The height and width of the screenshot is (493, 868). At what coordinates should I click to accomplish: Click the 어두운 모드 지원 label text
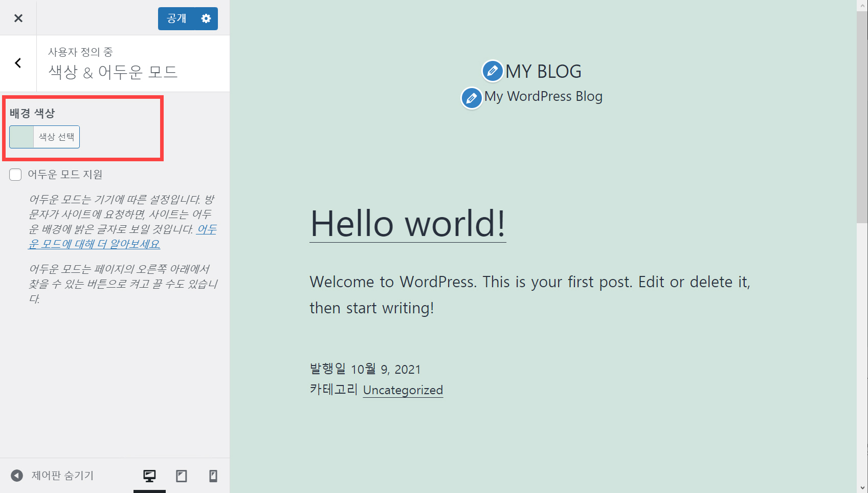65,175
